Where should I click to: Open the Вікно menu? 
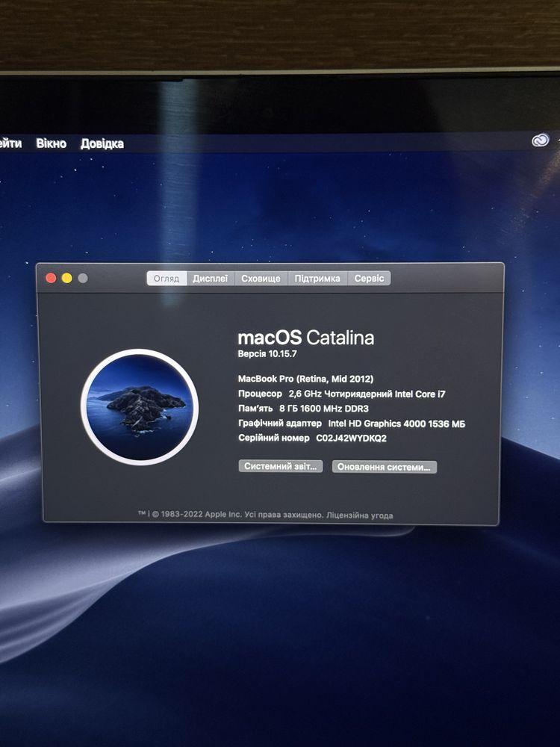(x=52, y=143)
